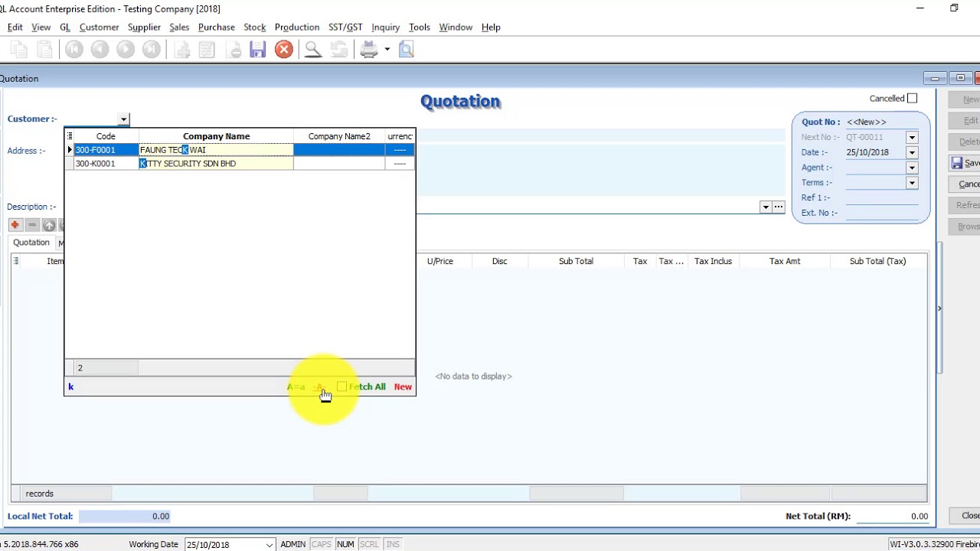This screenshot has height=551, width=980.
Task: Toggle the -A- match option
Action: [320, 386]
